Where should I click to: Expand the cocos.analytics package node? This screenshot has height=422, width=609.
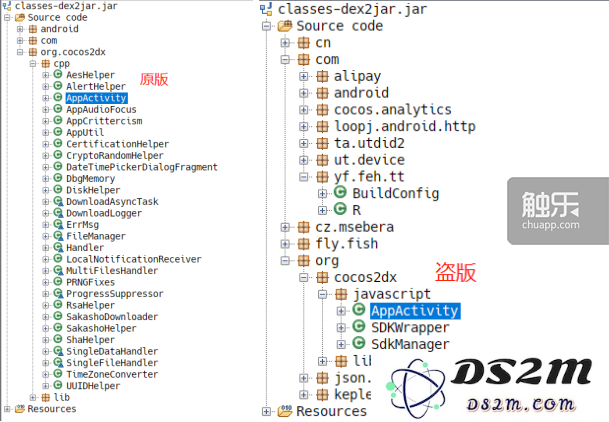coord(304,110)
